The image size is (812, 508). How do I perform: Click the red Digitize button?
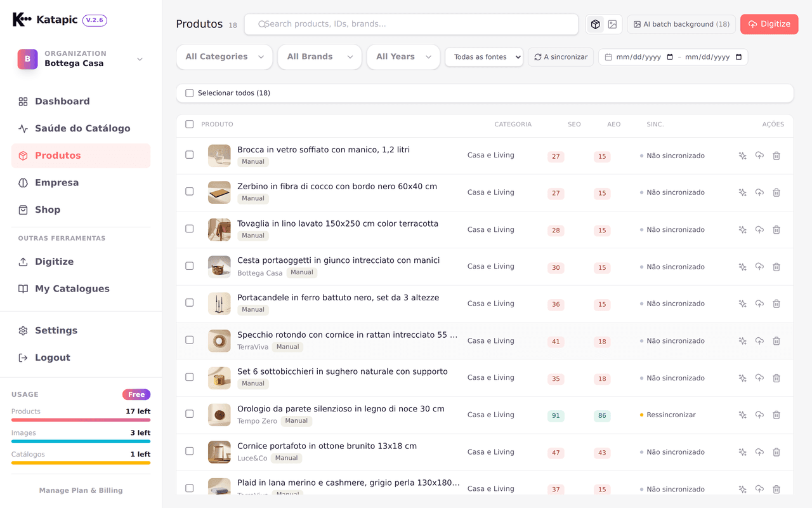click(769, 24)
